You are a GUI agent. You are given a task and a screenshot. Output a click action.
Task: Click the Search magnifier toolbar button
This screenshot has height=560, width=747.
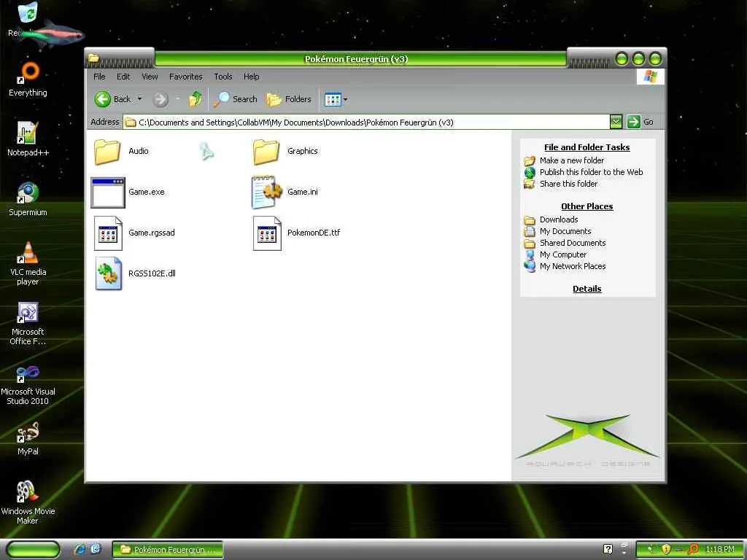coord(236,99)
